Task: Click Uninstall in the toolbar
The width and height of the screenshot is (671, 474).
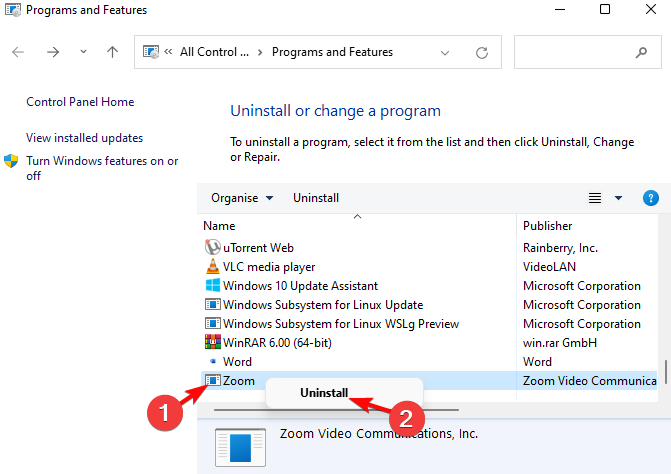Action: [316, 198]
